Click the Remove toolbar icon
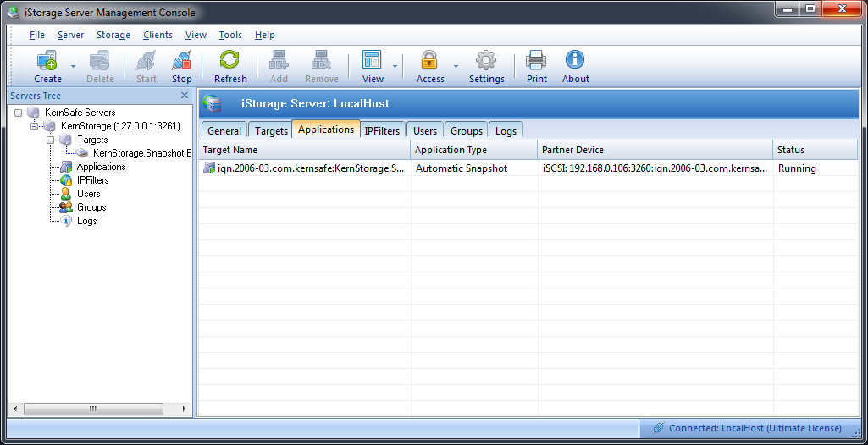Image resolution: width=868 pixels, height=445 pixels. coord(321,60)
